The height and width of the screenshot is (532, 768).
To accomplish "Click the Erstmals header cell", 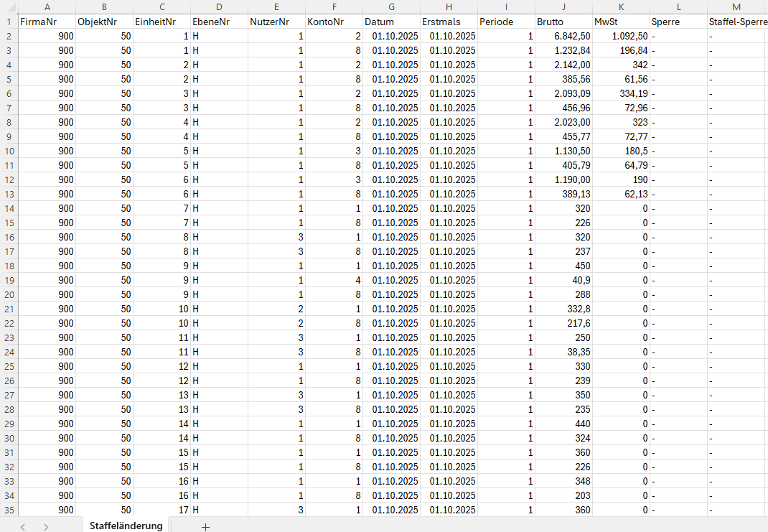I will (x=449, y=22).
